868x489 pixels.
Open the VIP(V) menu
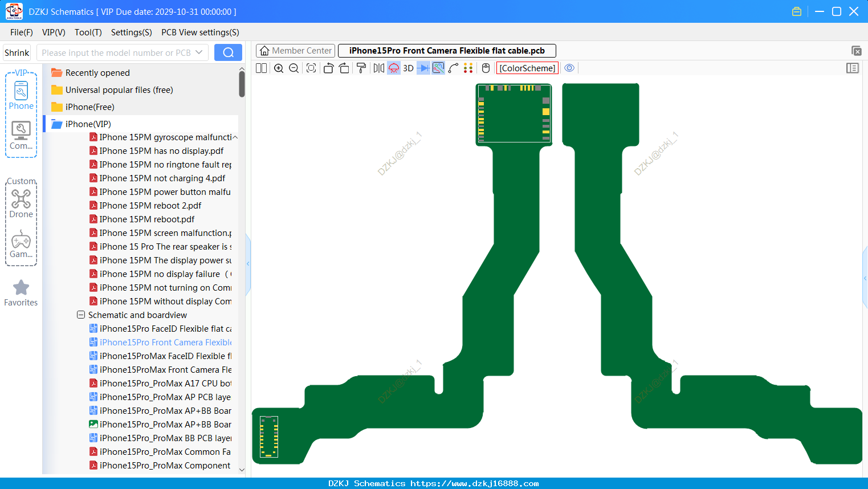(x=54, y=32)
